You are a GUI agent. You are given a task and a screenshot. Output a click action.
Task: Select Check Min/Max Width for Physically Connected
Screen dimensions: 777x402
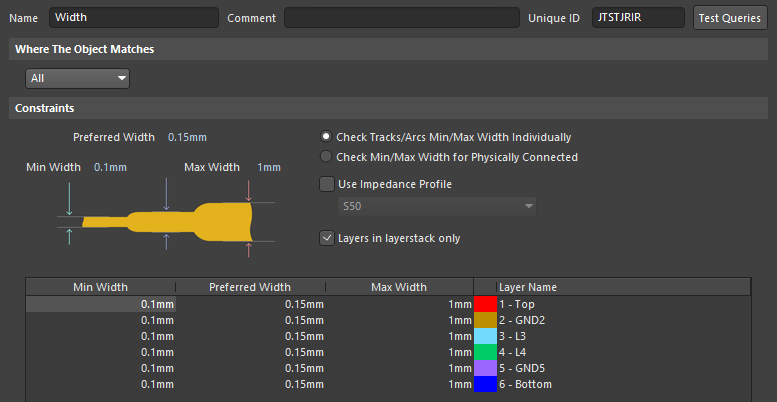click(x=326, y=157)
